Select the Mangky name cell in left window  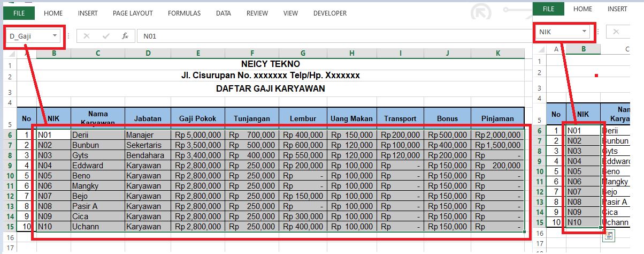(98, 185)
